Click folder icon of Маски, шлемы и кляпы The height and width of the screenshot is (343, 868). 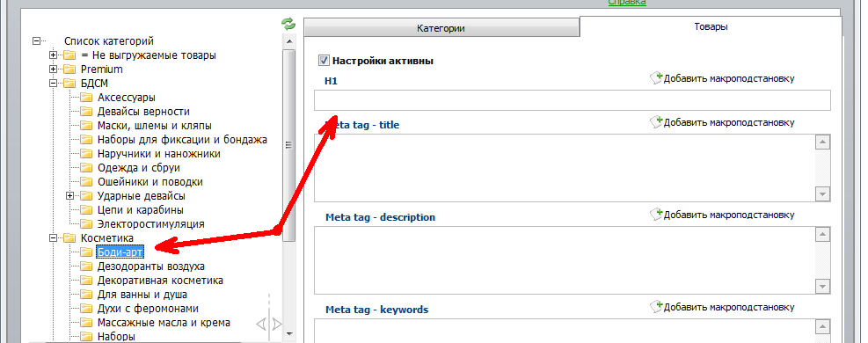pos(86,126)
